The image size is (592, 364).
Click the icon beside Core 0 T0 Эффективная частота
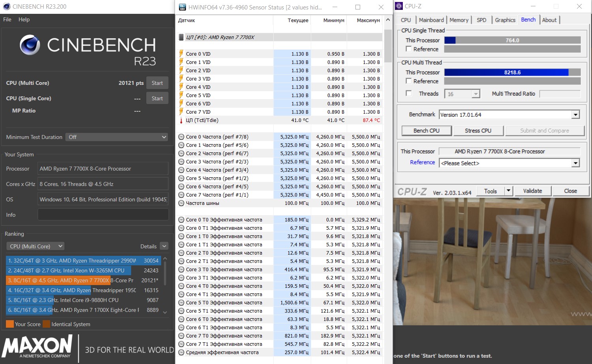[181, 220]
